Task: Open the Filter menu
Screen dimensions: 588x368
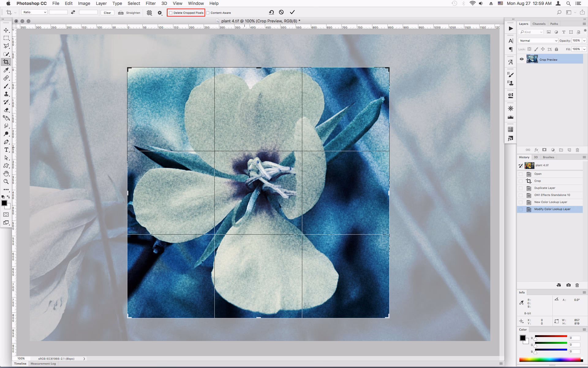Action: coord(150,3)
